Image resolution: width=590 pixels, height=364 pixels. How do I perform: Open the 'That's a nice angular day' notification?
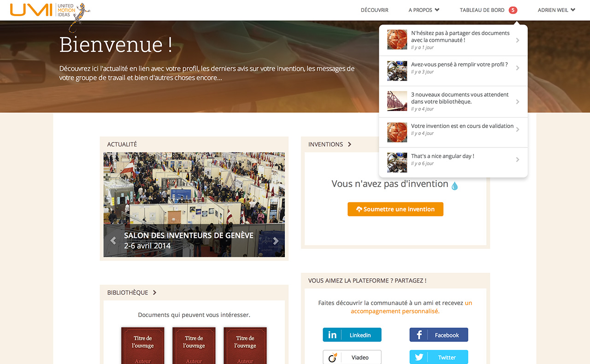point(453,163)
